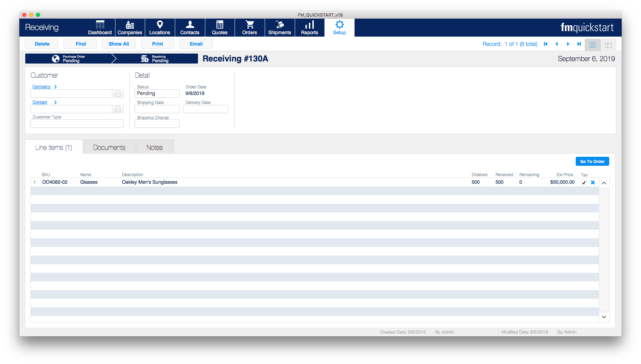Open the Customer Type field
The width and height of the screenshot is (641, 364).
pos(77,124)
